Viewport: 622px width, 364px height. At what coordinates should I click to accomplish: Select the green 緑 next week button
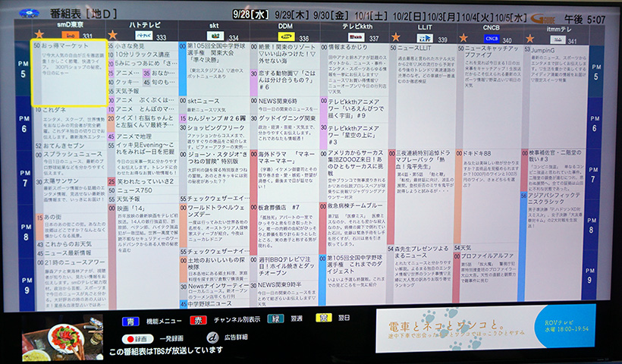[x=275, y=318]
